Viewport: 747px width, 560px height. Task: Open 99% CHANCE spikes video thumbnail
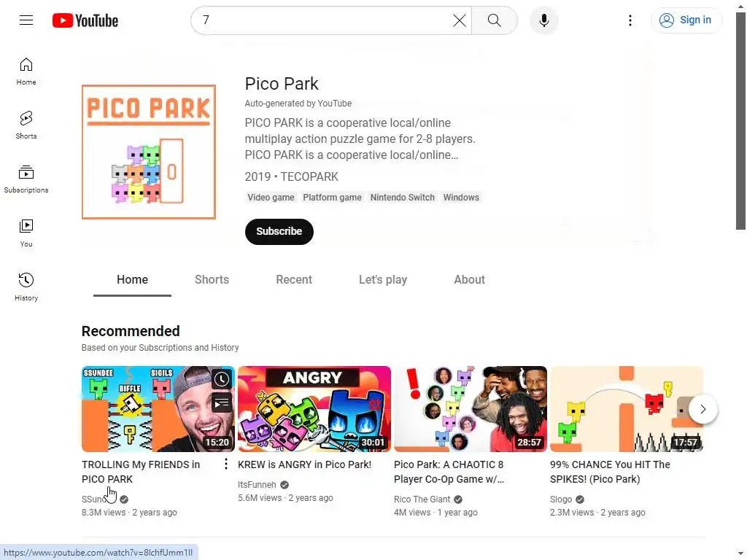pos(627,409)
